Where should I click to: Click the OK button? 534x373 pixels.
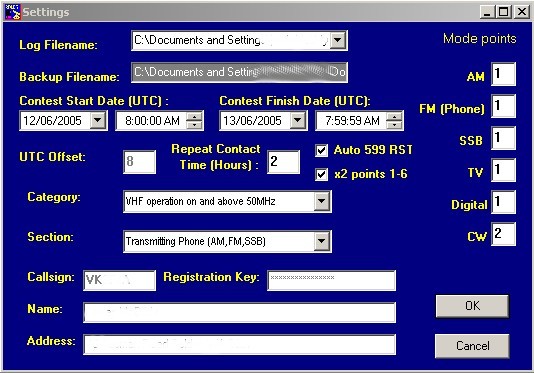click(x=472, y=306)
